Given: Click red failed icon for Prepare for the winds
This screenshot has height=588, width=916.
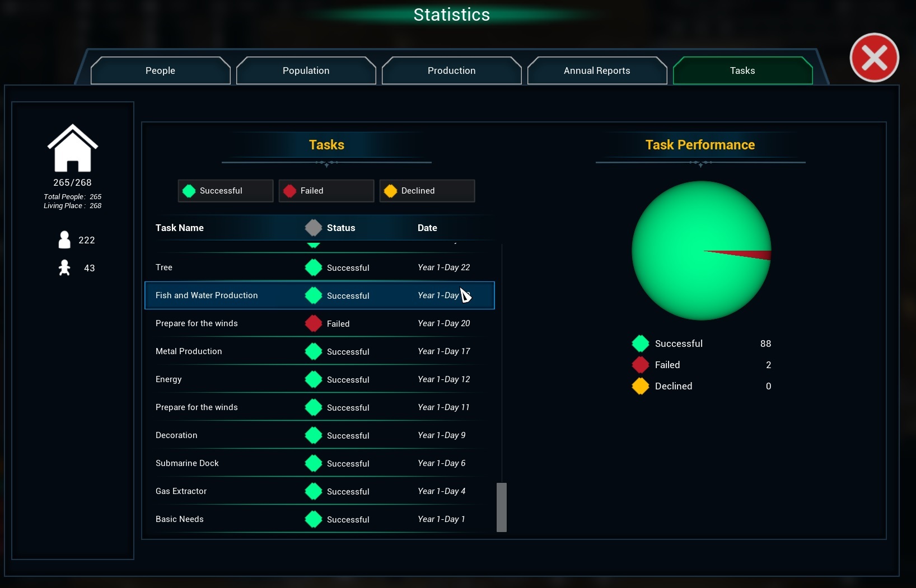Looking at the screenshot, I should pyautogui.click(x=314, y=323).
